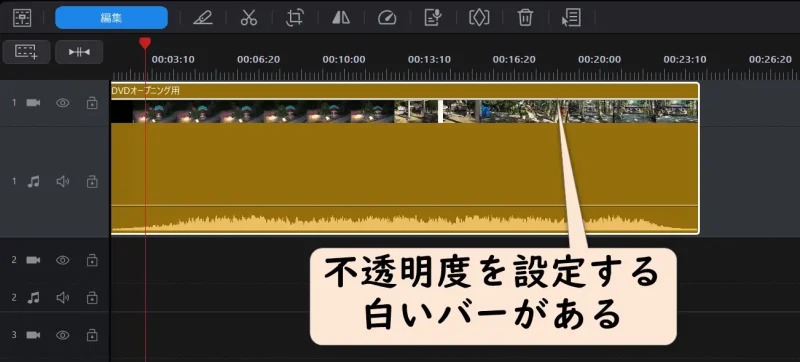Click the document with microphone icon

(433, 18)
